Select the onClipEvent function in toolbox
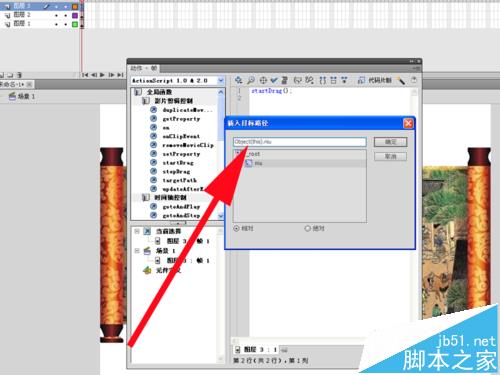Screen dimensions: 500x375 (x=181, y=136)
